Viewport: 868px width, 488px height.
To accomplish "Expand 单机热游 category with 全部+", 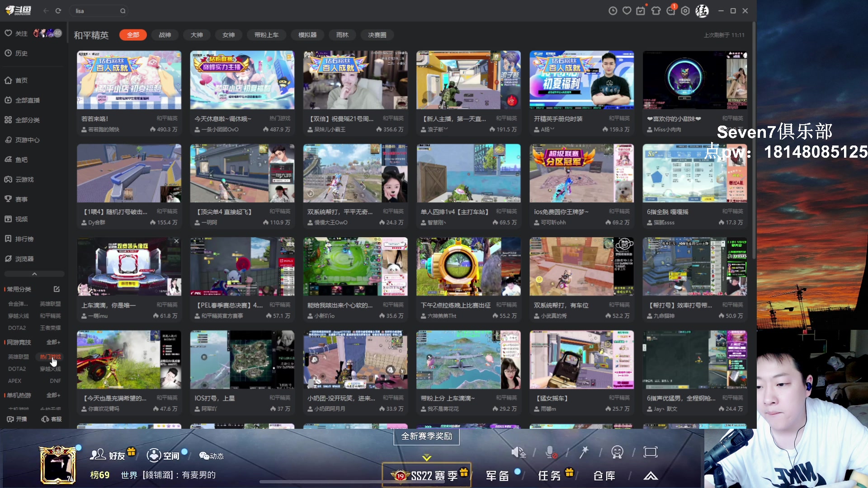I will tap(53, 395).
